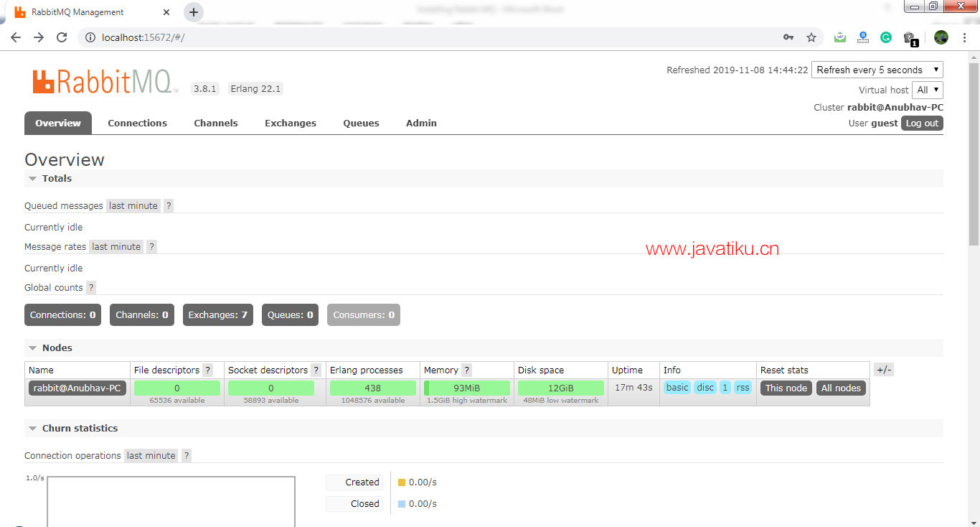Click the browser forward arrow
Screen dimensions: 980x527
point(39,37)
